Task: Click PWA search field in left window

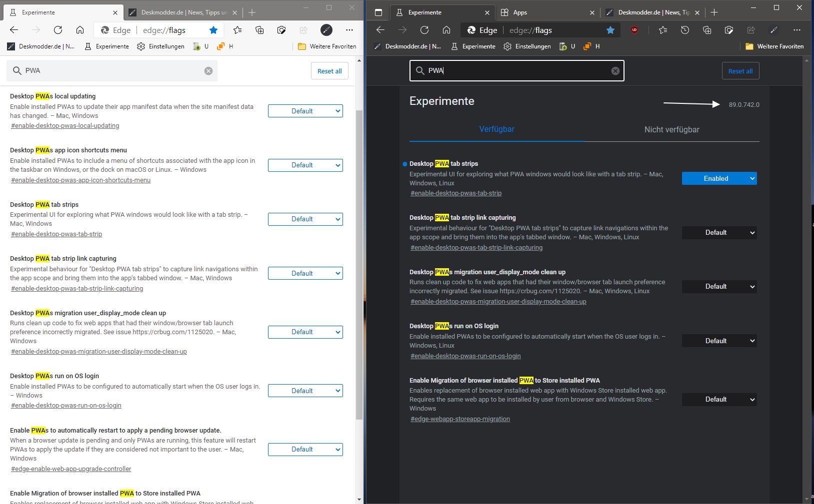Action: click(x=112, y=71)
